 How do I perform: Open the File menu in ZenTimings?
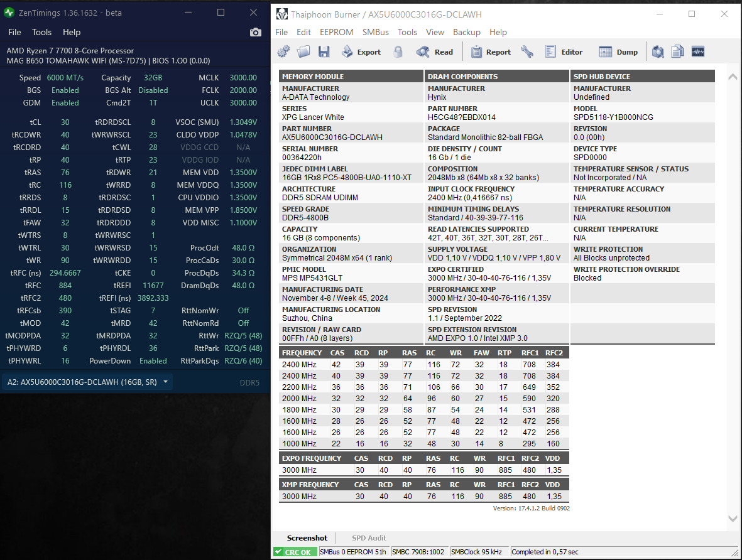click(14, 32)
